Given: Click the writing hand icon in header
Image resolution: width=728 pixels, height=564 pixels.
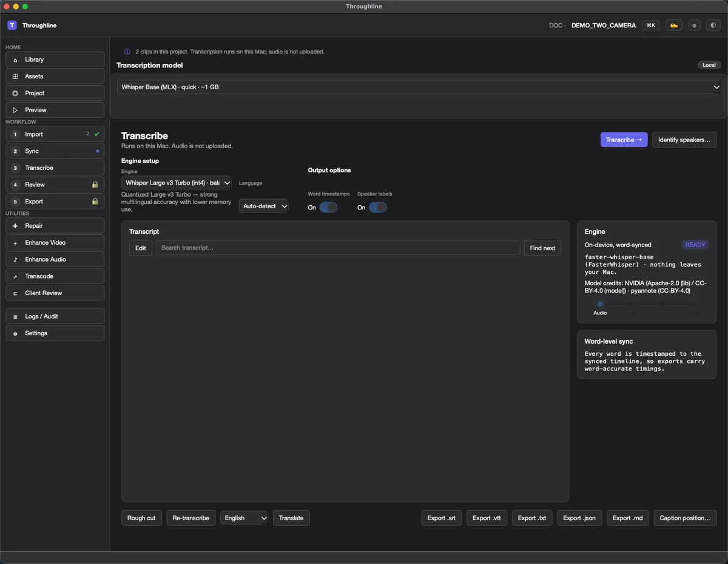Looking at the screenshot, I should point(673,25).
